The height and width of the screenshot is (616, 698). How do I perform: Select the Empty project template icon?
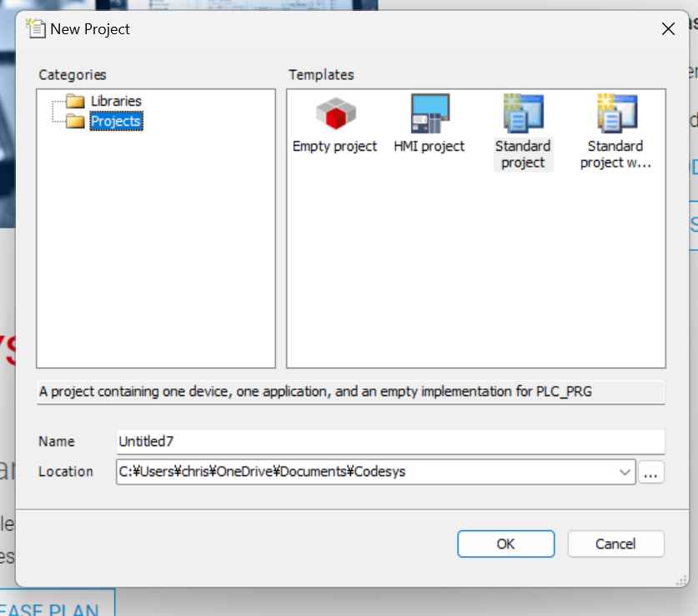(x=335, y=113)
